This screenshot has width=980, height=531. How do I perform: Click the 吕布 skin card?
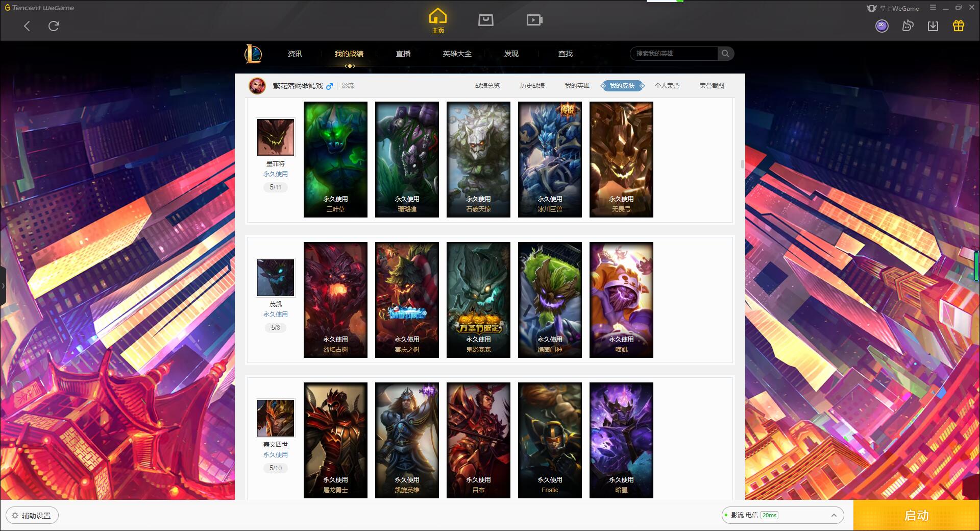coord(478,440)
